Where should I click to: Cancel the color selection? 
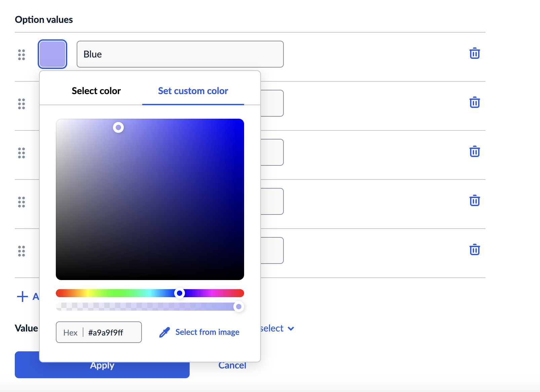232,365
